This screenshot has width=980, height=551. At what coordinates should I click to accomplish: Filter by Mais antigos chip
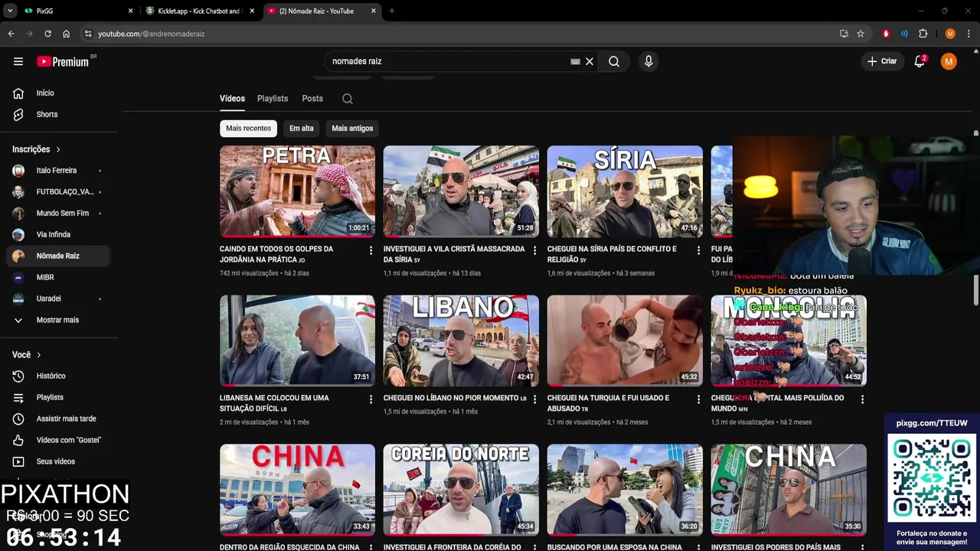(352, 129)
